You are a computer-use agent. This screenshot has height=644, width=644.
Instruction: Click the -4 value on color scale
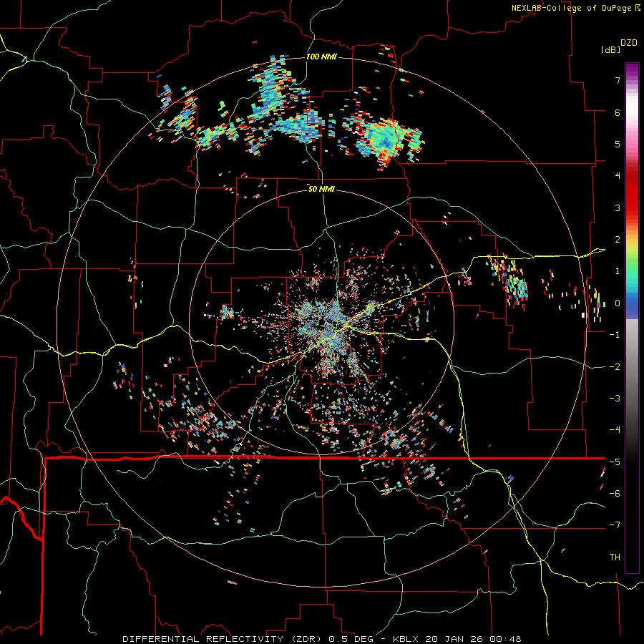point(615,430)
